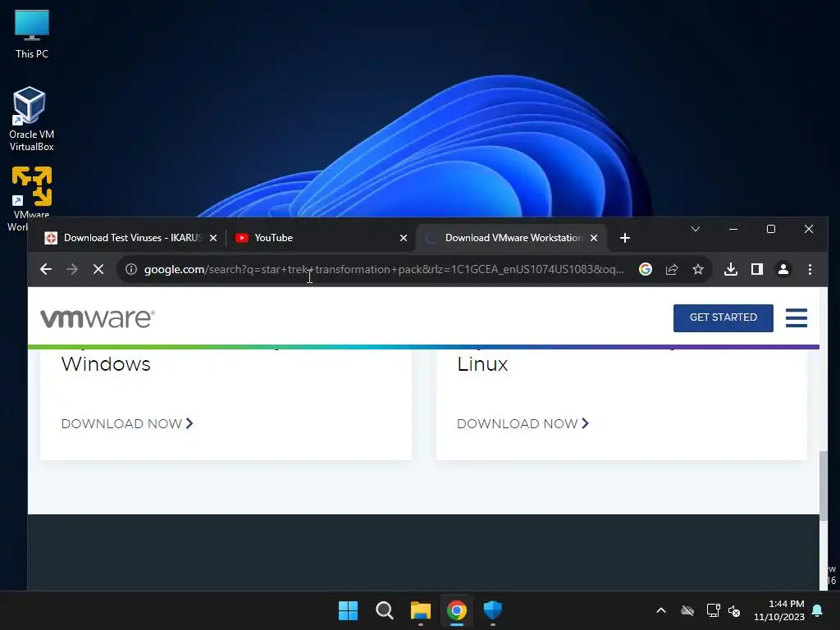The width and height of the screenshot is (840, 630).
Task: Open Windows Security from the taskbar
Action: 492,610
